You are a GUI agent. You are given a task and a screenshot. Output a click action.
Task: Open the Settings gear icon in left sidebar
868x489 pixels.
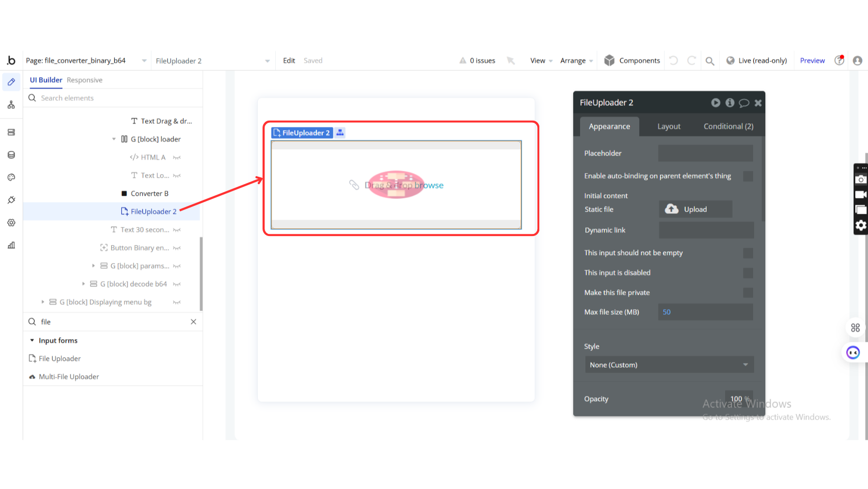(11, 223)
